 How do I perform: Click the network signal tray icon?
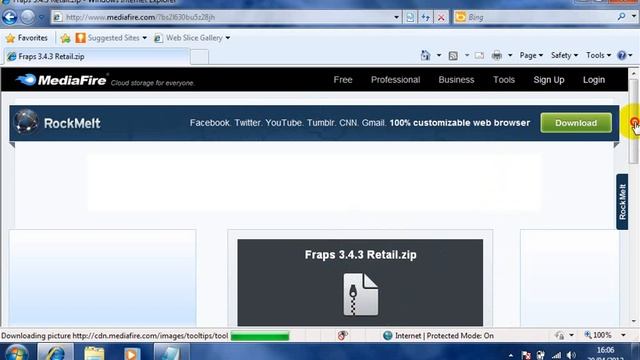[556, 355]
